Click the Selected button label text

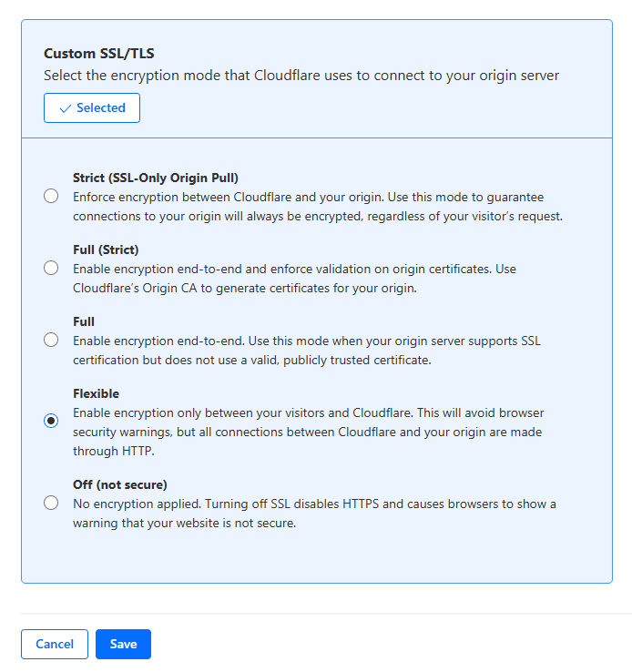click(x=100, y=107)
